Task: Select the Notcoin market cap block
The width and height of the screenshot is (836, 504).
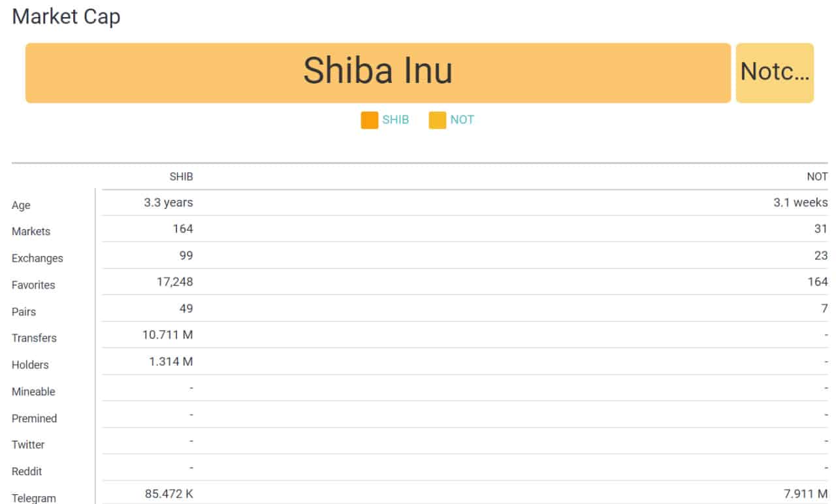Action: click(x=775, y=73)
